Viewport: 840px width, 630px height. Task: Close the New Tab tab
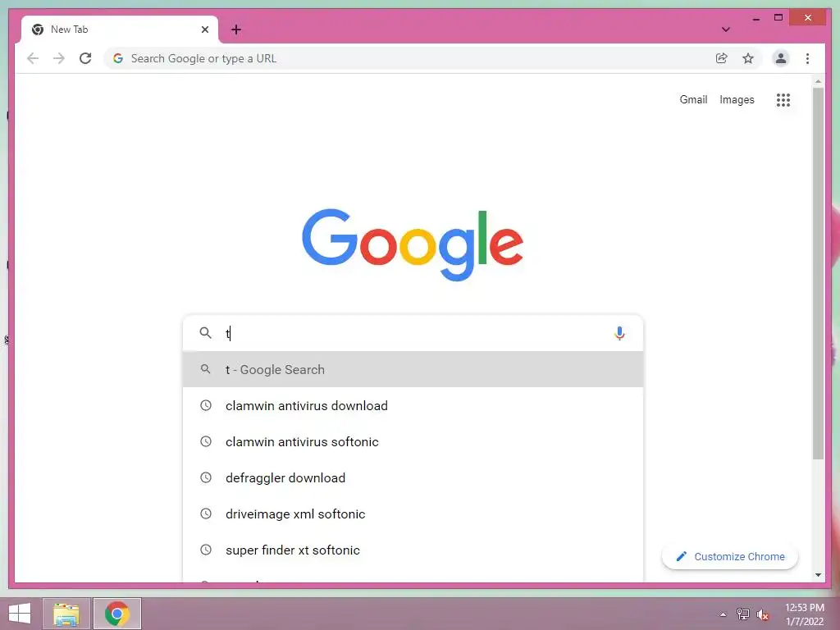point(204,30)
